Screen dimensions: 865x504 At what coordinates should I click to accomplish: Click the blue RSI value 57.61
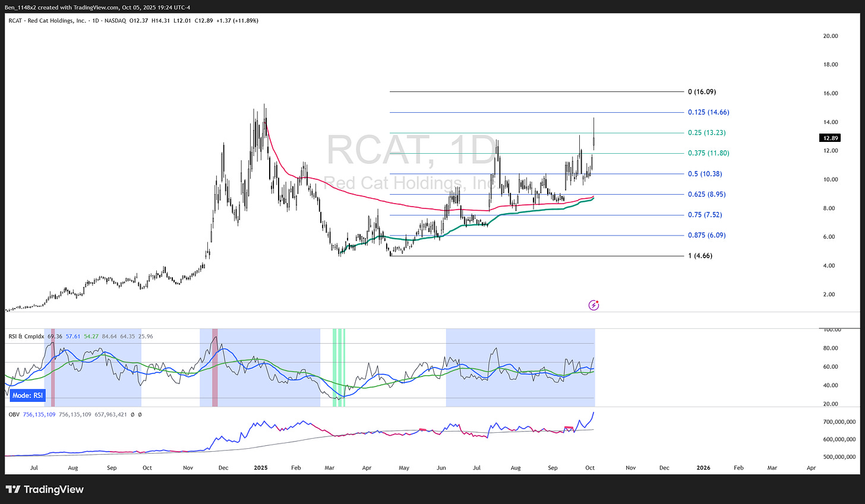(73, 337)
